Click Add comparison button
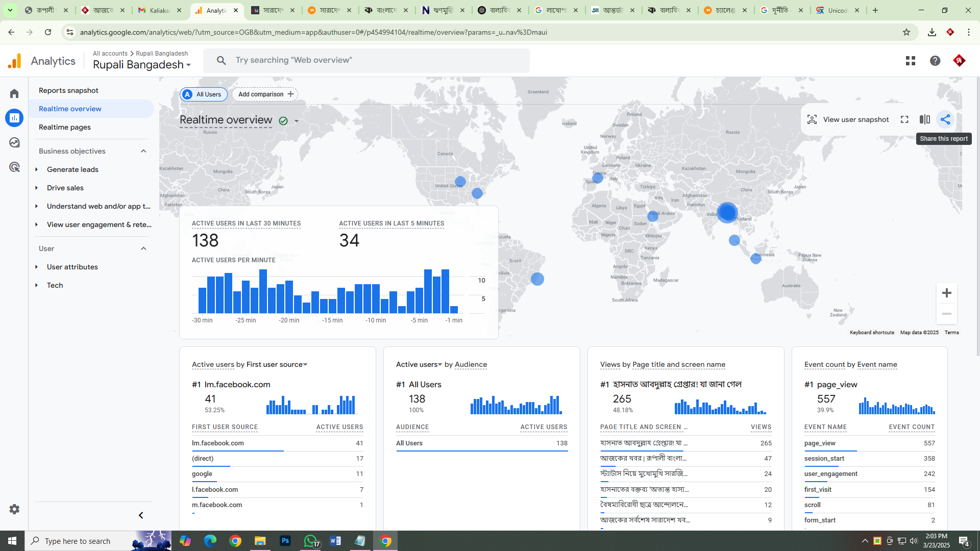 pos(265,94)
